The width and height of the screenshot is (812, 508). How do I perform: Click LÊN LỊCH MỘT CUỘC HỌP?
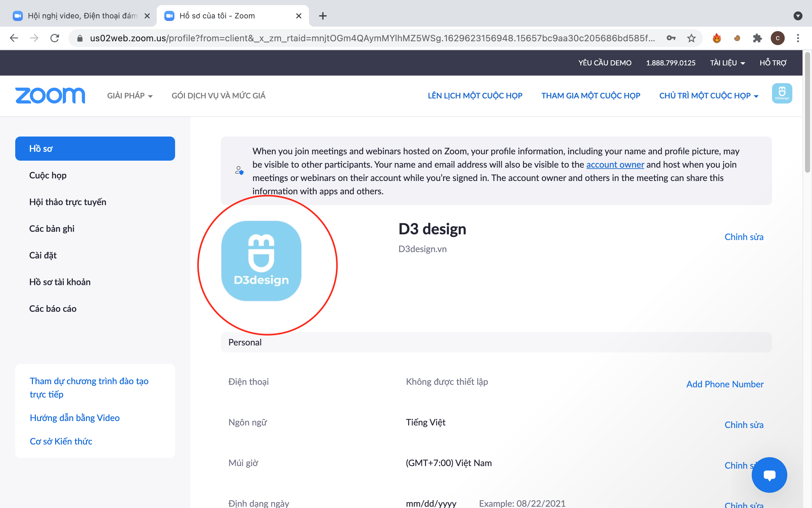pos(475,96)
